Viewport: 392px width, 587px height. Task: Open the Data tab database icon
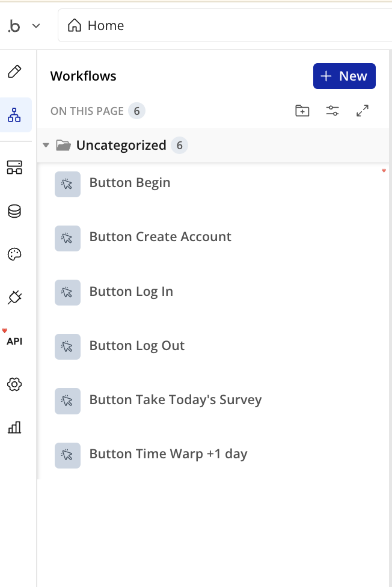[x=14, y=211]
